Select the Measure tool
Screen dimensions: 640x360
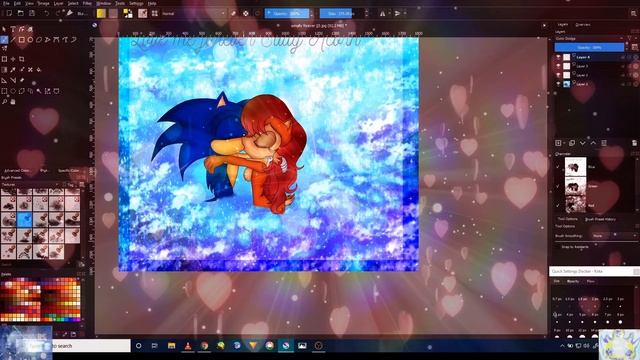[13, 80]
